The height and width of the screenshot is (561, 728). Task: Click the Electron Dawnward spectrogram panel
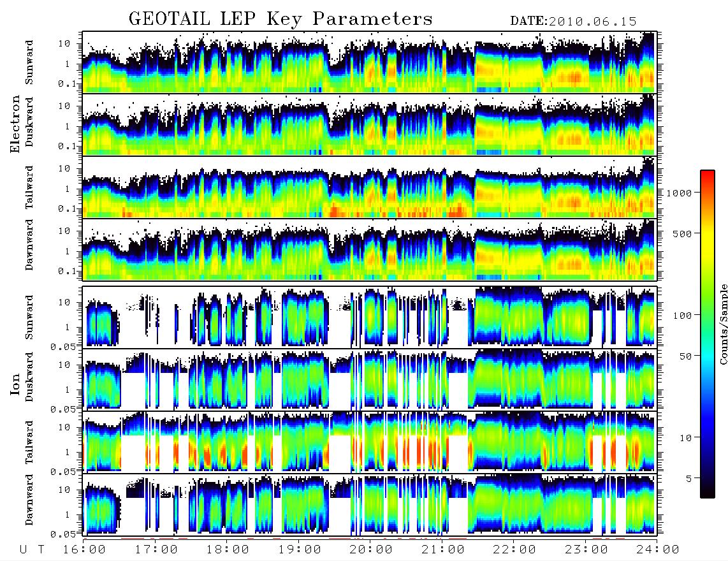(x=370, y=250)
